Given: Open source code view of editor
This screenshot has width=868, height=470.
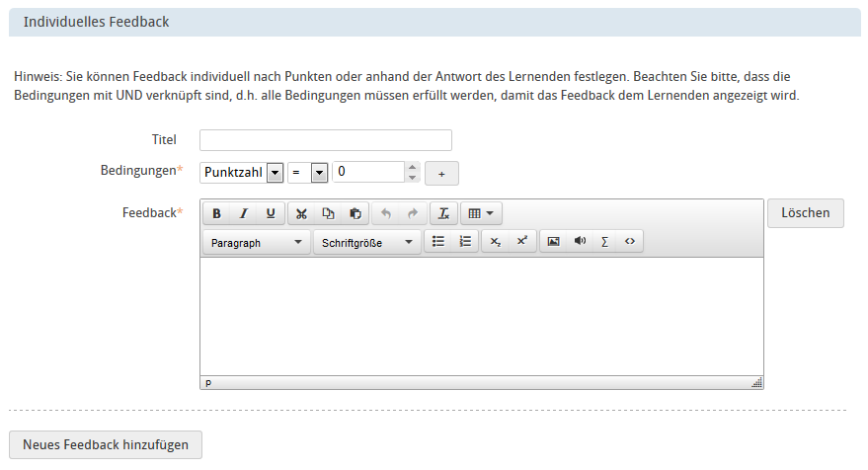Looking at the screenshot, I should (x=630, y=241).
